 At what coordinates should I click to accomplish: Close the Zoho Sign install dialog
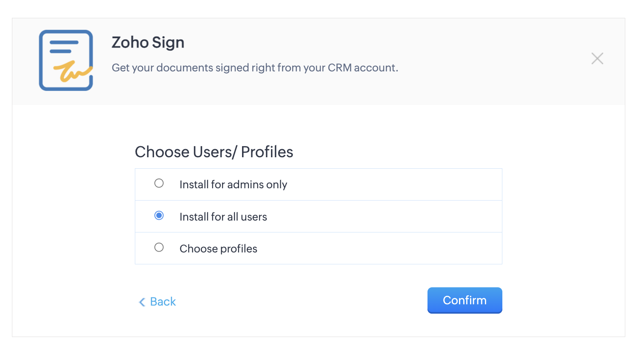[x=597, y=59]
